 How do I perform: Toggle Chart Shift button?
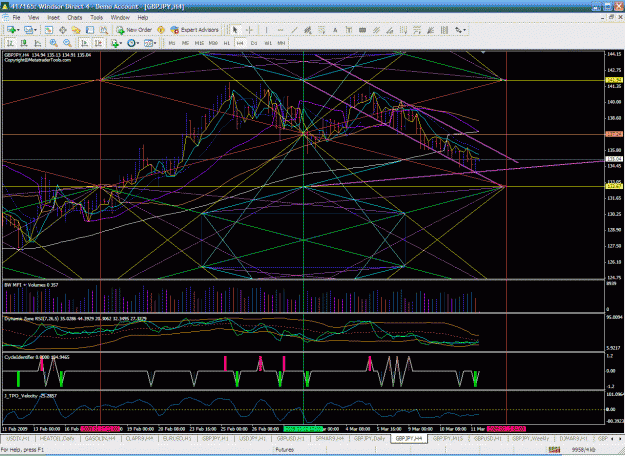coord(98,43)
